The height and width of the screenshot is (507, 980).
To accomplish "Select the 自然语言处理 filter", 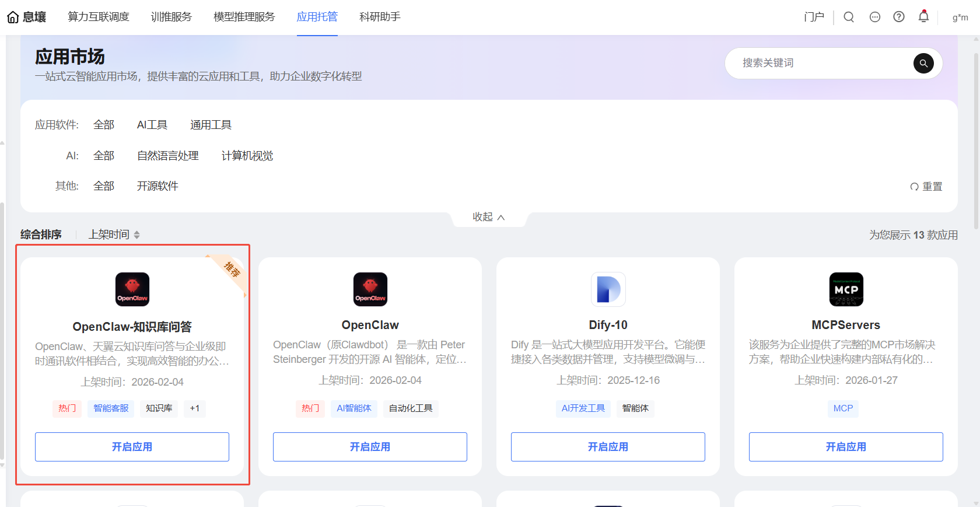I will pos(168,156).
